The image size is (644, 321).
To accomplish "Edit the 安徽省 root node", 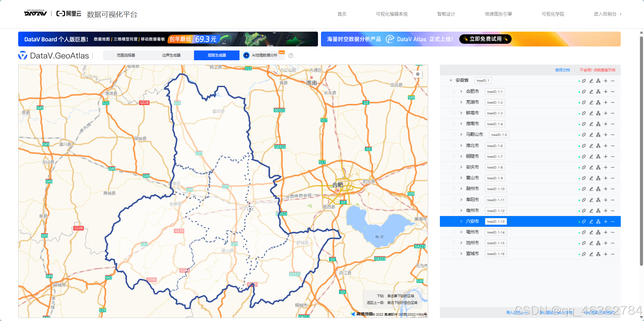I will click(591, 81).
